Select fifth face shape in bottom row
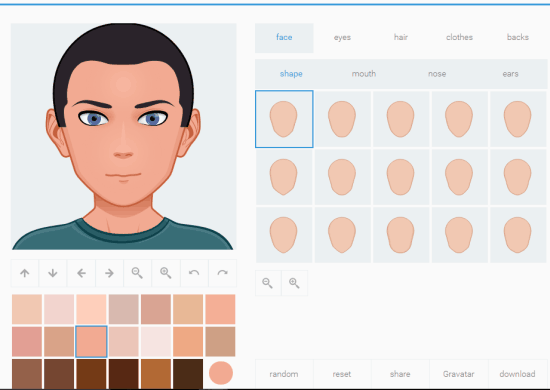This screenshot has width=550, height=390. click(518, 235)
